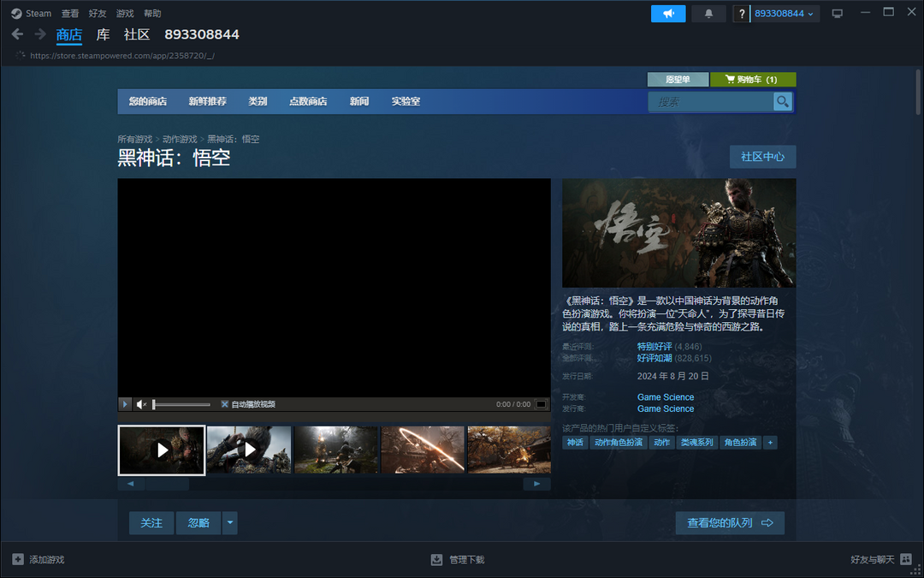The width and height of the screenshot is (924, 578).
Task: Expand the 893308844 account dropdown
Action: [784, 14]
